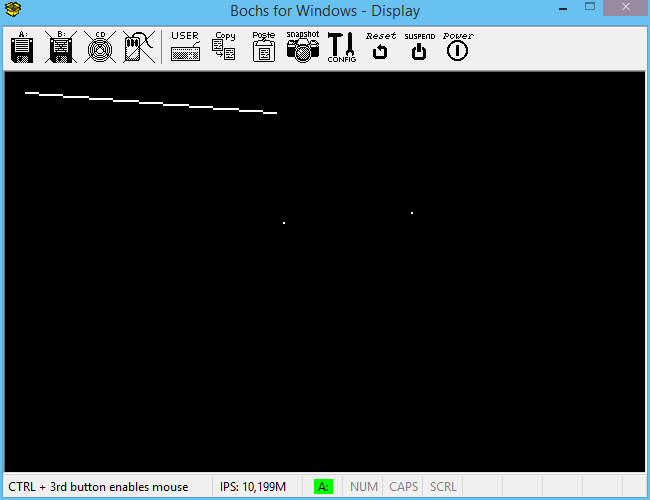Open the CONFIG tools icon

click(x=342, y=47)
